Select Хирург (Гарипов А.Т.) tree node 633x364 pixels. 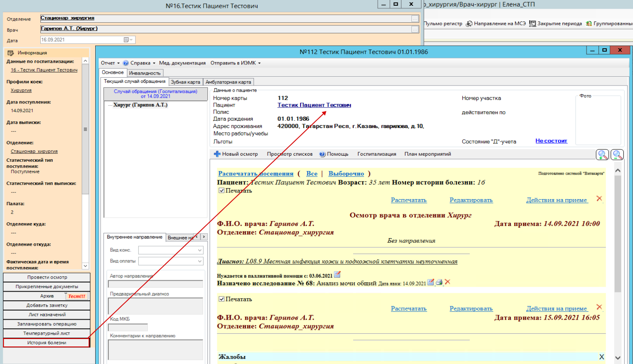(x=140, y=105)
